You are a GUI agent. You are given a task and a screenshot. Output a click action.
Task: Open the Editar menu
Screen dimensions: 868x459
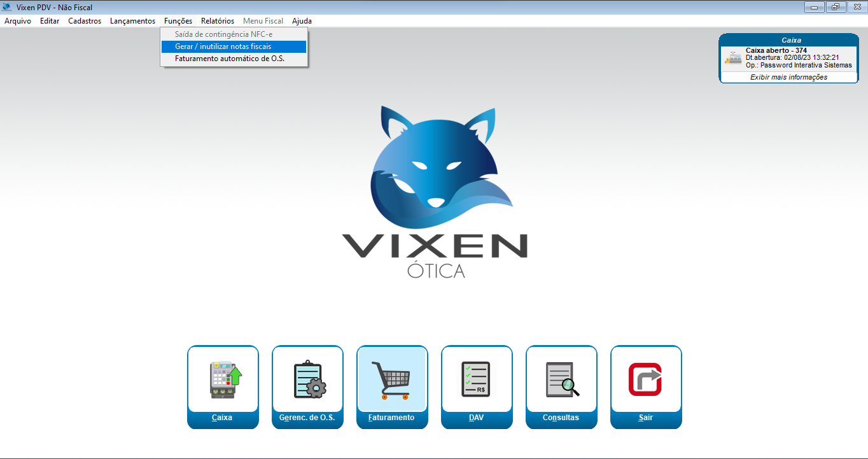(50, 21)
